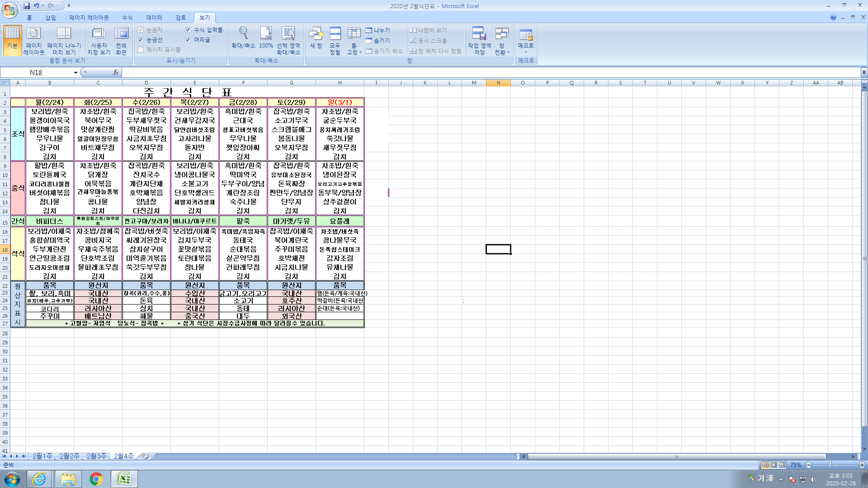The height and width of the screenshot is (488, 868).
Task: Launch Chrome from the taskbar
Action: pos(96,479)
